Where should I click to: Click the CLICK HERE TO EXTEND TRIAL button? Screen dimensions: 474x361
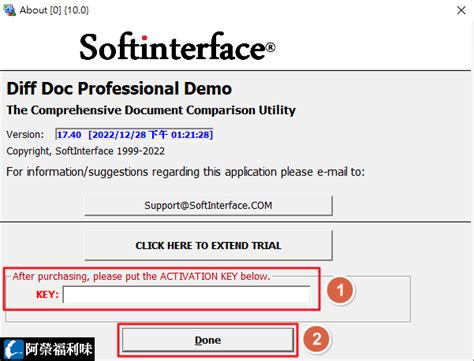[208, 245]
